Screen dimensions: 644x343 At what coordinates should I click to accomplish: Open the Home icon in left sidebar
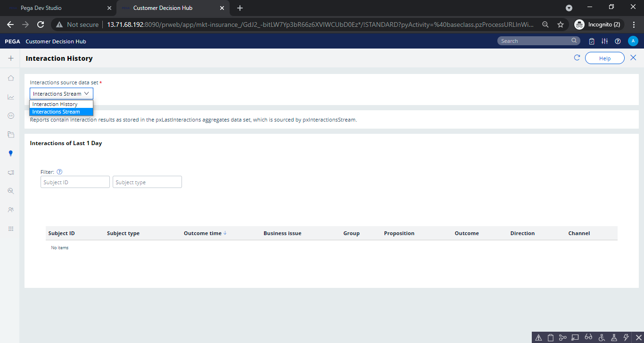(x=10, y=78)
